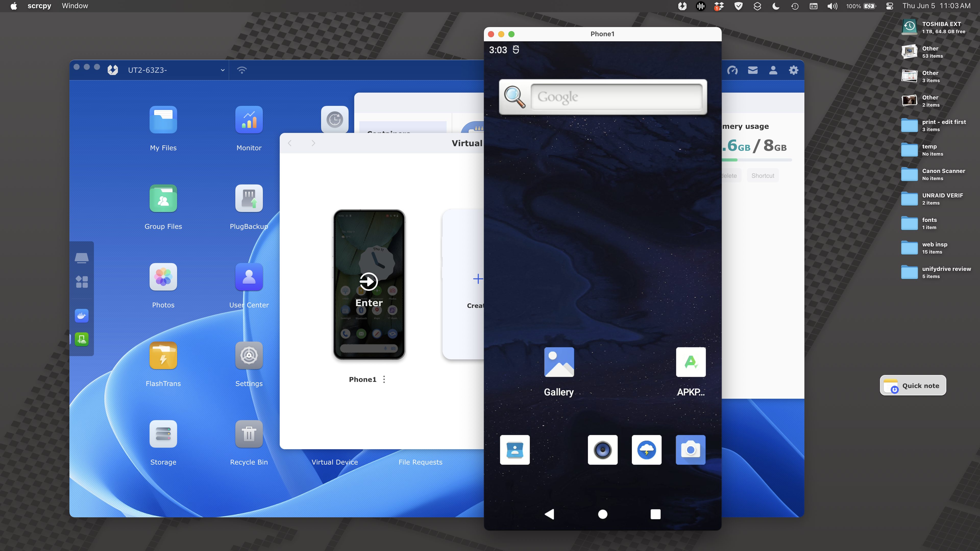Click the Google search field on Phone1
980x551 pixels.
[x=616, y=97]
